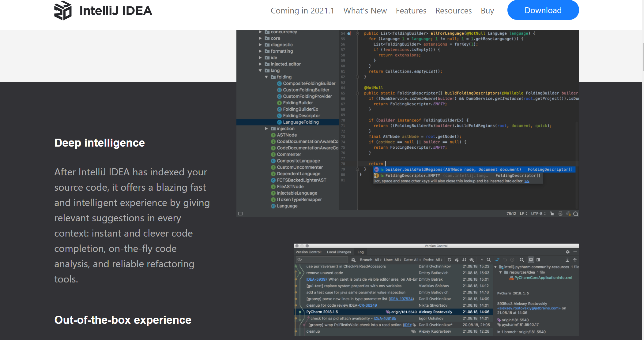Select LanguageFolding in the project tree

288,122
